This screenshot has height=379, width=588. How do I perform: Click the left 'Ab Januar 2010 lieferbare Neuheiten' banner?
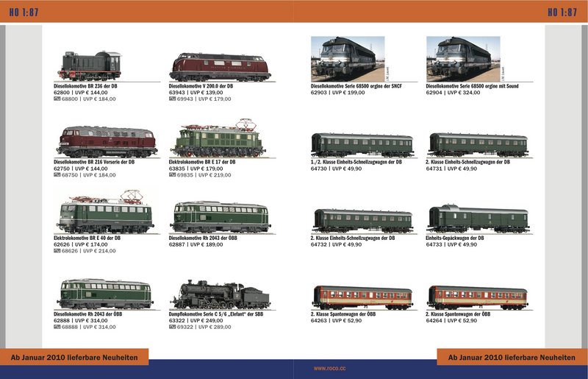click(x=74, y=358)
